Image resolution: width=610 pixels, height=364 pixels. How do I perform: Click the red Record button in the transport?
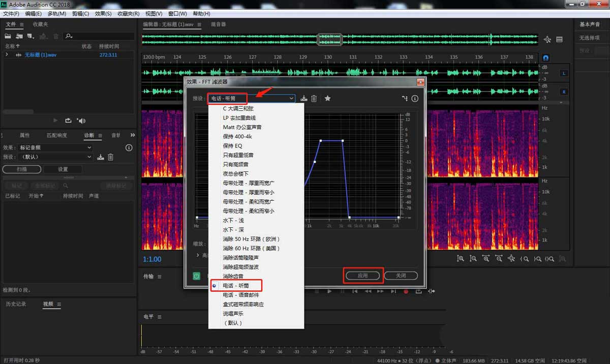(x=406, y=291)
